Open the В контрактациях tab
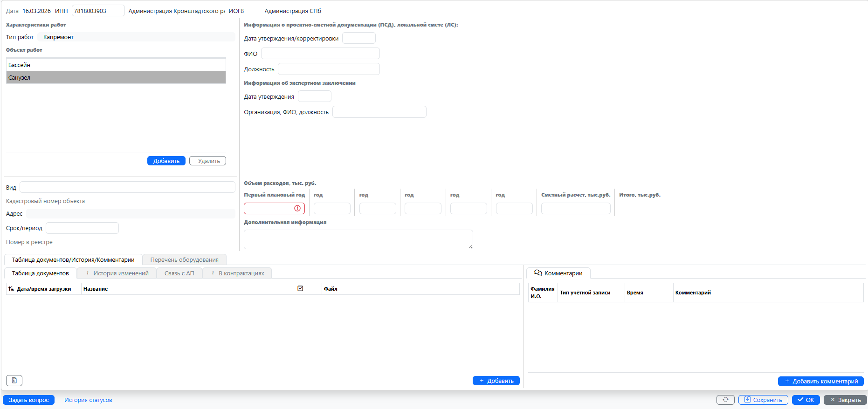This screenshot has width=868, height=409. (237, 273)
